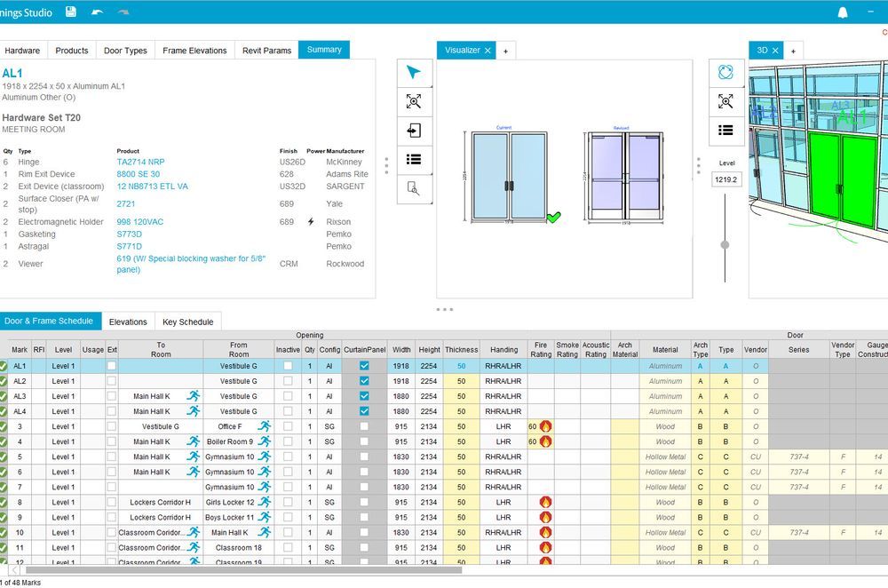Toggle the Ext checkbox for door 5

coord(111,457)
